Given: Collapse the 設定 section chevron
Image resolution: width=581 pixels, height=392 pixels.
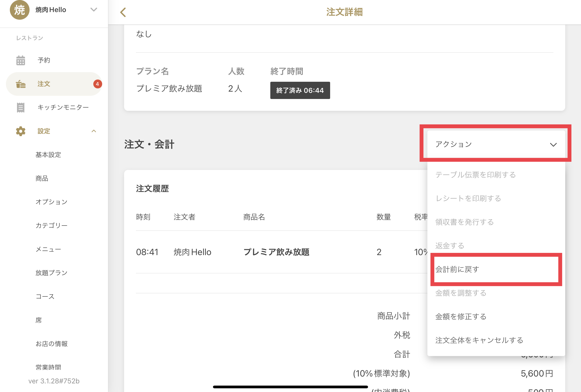Looking at the screenshot, I should [x=94, y=131].
